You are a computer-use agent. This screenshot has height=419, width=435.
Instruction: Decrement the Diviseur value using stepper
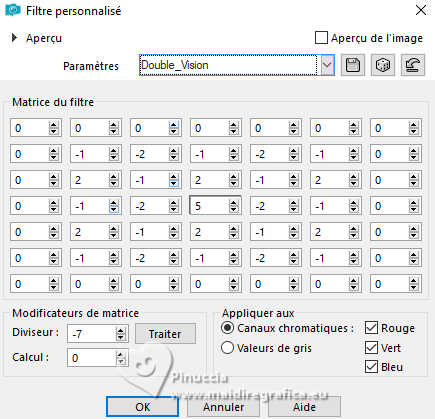click(x=121, y=337)
